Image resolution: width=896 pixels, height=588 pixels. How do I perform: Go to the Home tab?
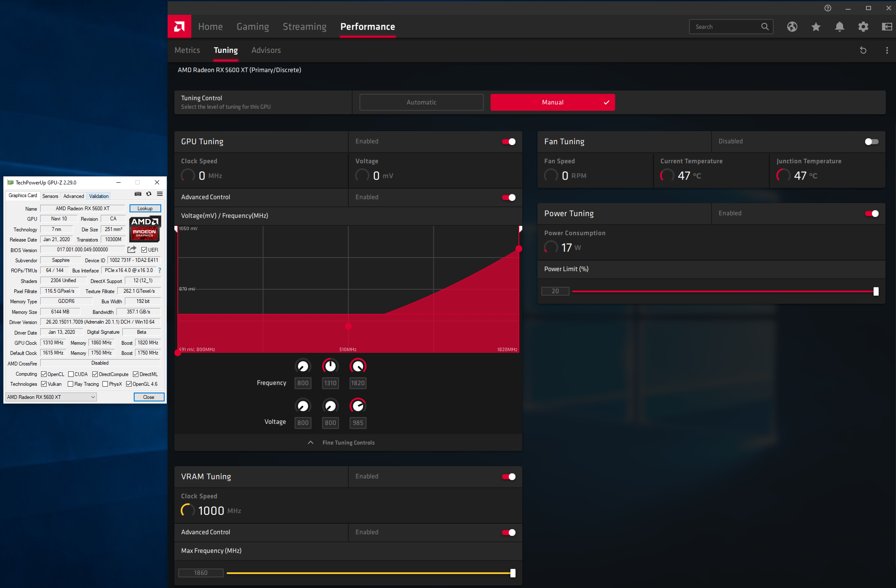210,27
